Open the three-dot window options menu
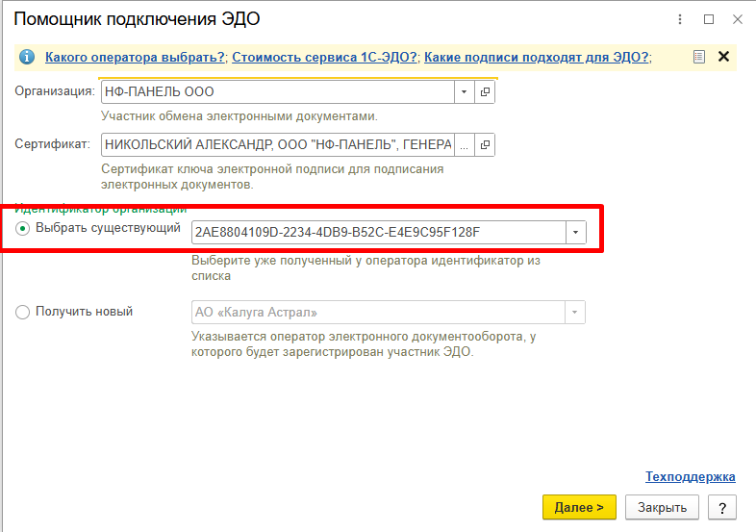The image size is (756, 532). coord(680,19)
